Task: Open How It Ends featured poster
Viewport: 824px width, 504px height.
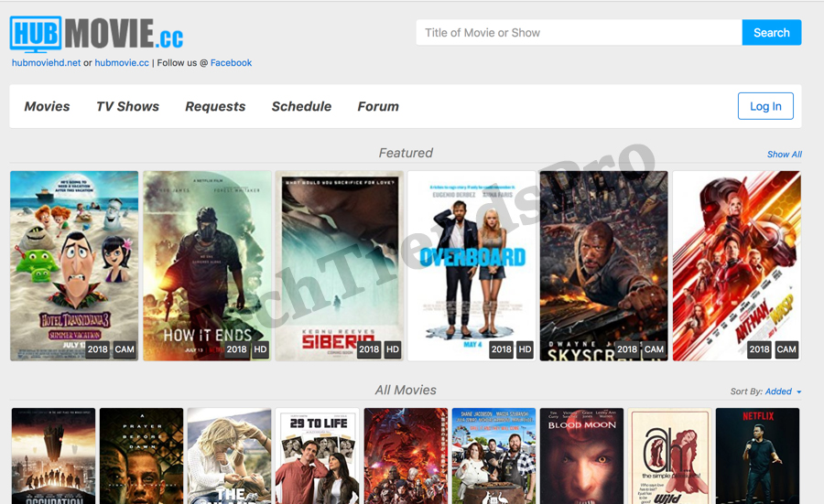Action: (207, 265)
